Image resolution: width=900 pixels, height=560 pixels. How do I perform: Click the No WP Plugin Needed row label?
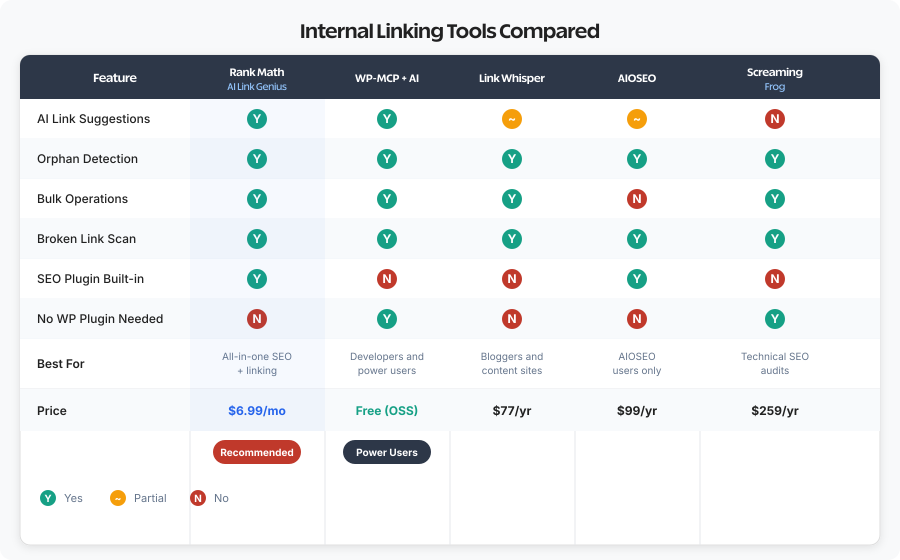tap(100, 319)
